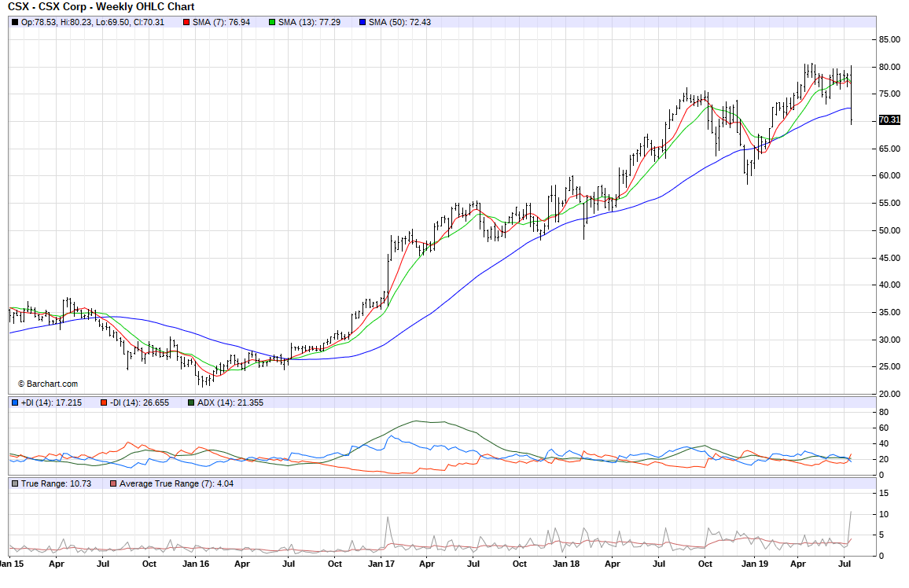
Task: Click the 65.00 price axis label
Action: click(x=889, y=149)
